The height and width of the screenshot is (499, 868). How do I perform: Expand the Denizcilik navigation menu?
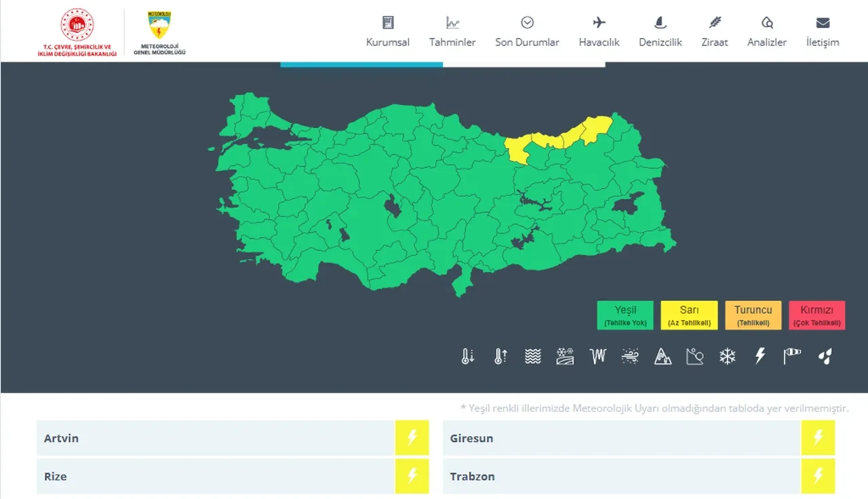660,32
